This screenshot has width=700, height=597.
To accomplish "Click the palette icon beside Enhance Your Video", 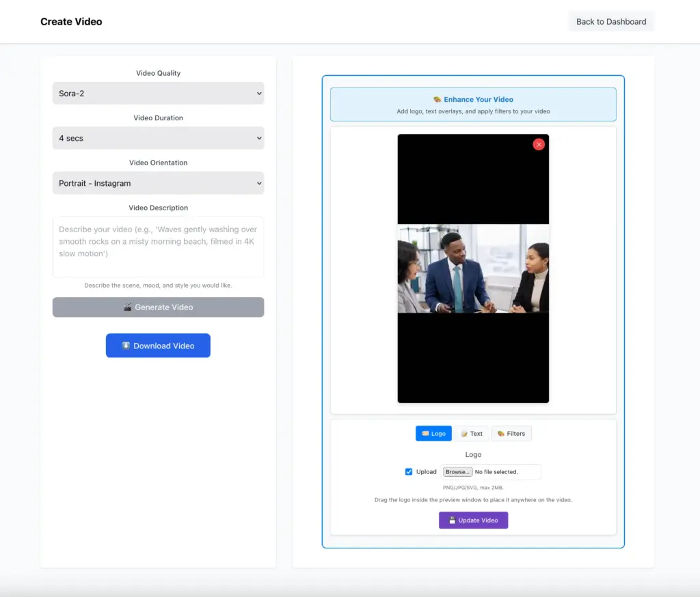I will tap(437, 100).
